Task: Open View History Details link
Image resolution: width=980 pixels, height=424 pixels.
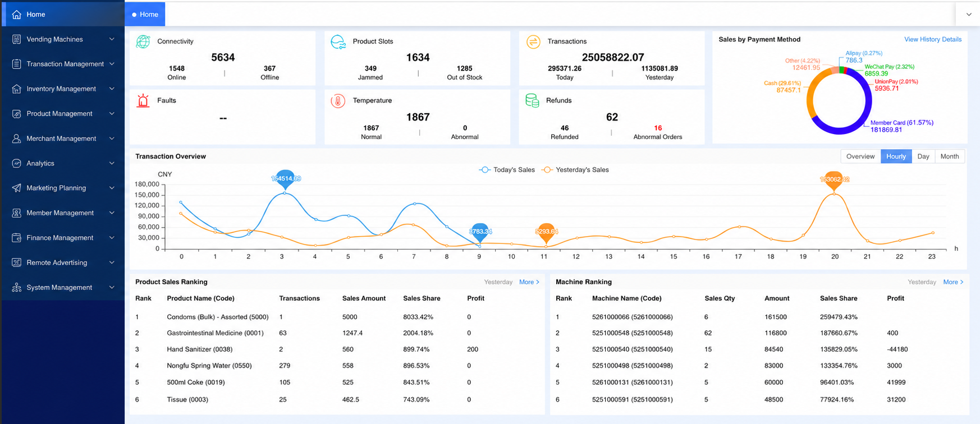Action: [932, 39]
